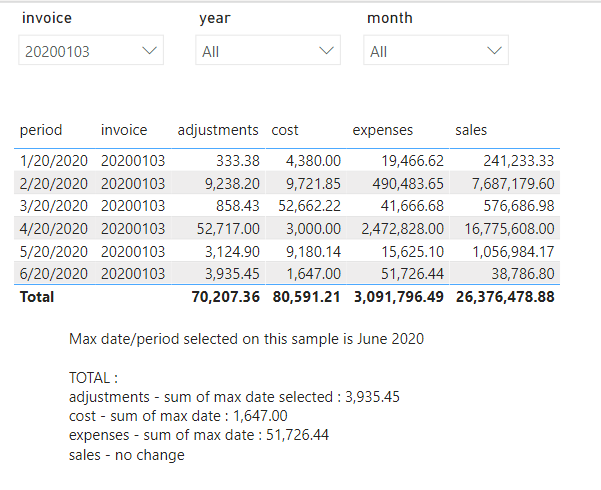Viewport: 601px width, 490px height.
Task: Click the year slicer title label
Action: click(215, 18)
